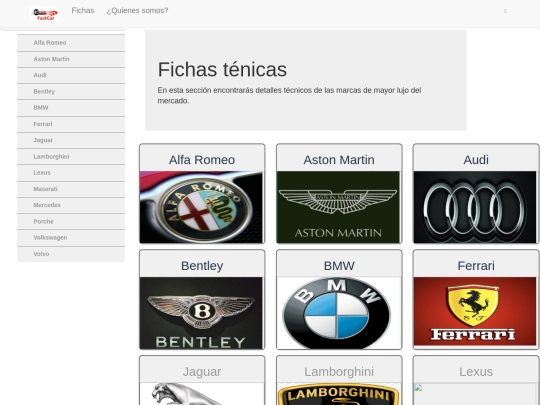
Task: Click the Lamborghini shield logo image
Action: [338, 394]
